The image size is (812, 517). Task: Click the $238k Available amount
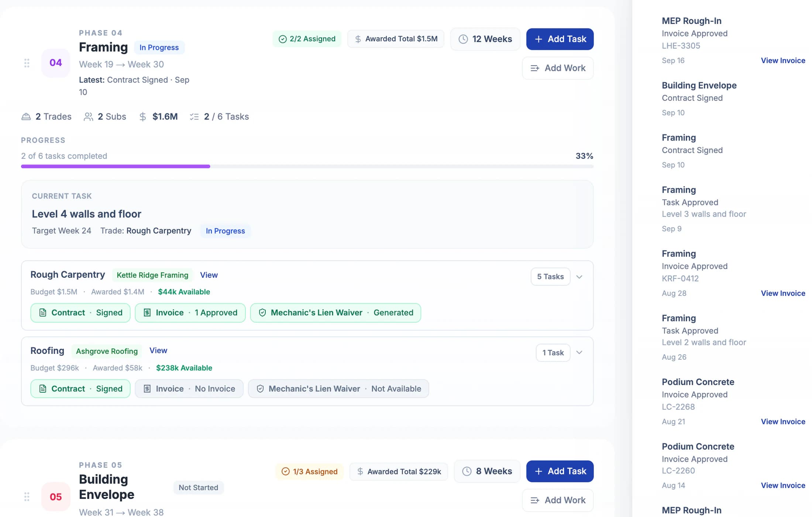coord(184,368)
